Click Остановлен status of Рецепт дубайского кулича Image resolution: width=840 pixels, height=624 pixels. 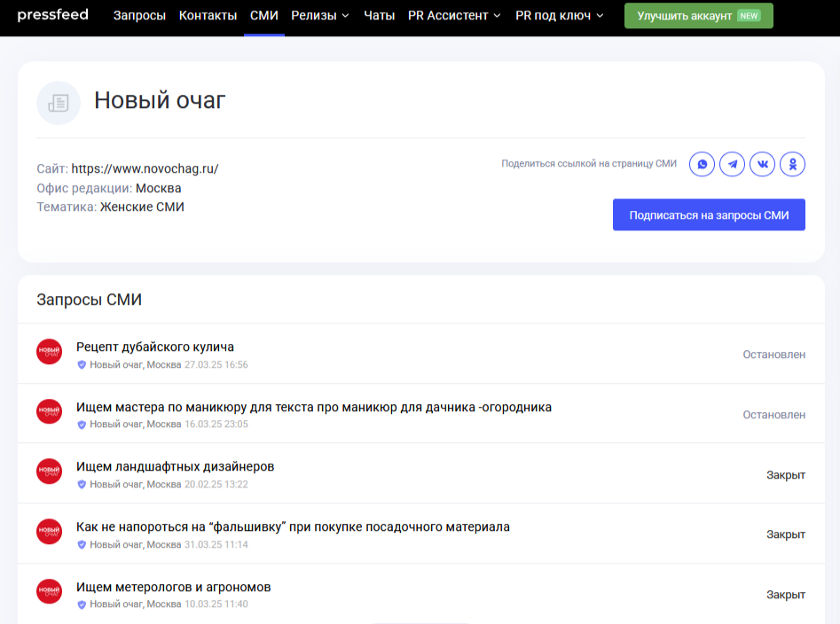[x=773, y=355]
